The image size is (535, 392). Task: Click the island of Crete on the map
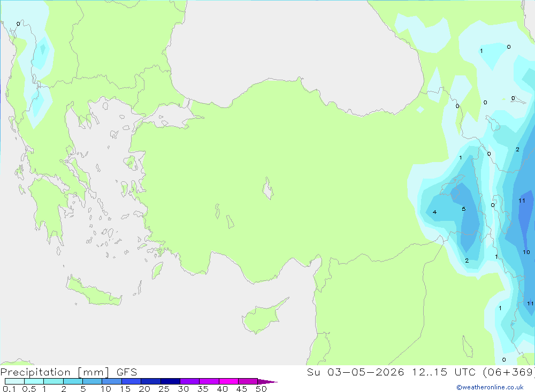pyautogui.click(x=94, y=291)
